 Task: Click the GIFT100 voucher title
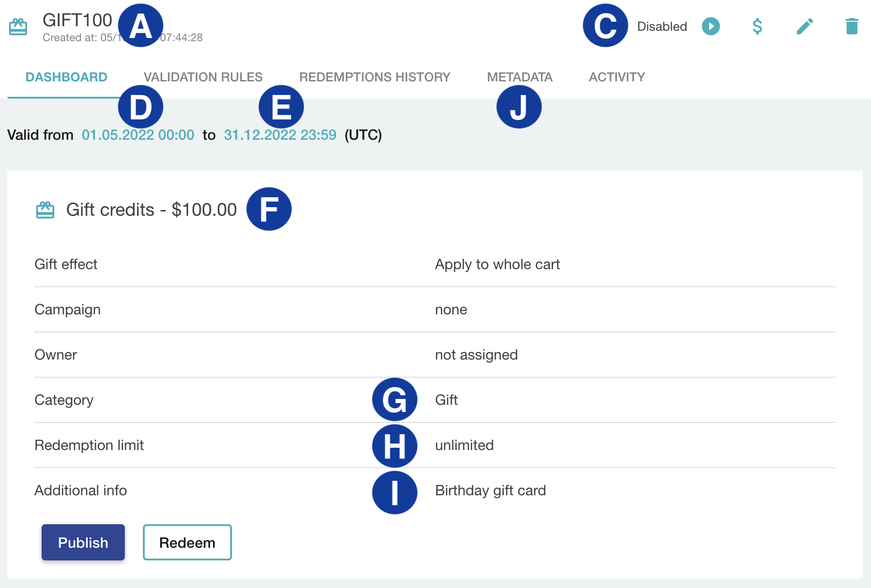[77, 20]
